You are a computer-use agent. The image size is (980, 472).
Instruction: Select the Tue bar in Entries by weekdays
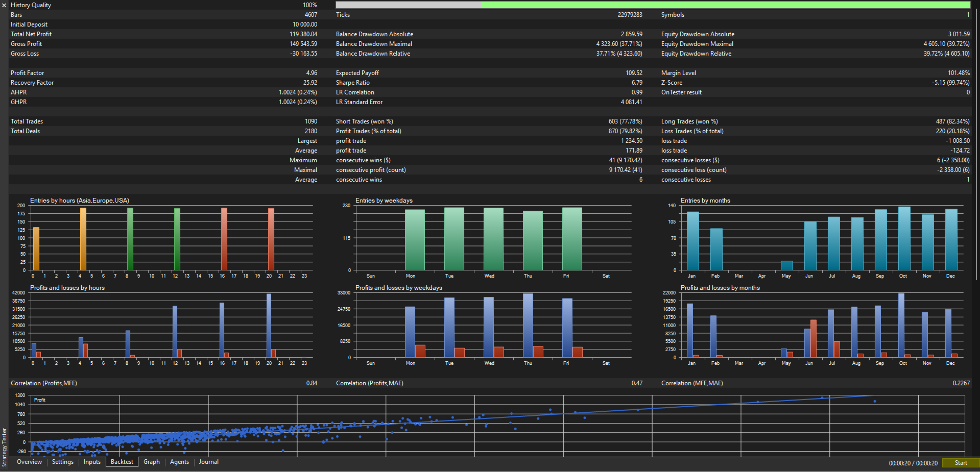click(454, 239)
